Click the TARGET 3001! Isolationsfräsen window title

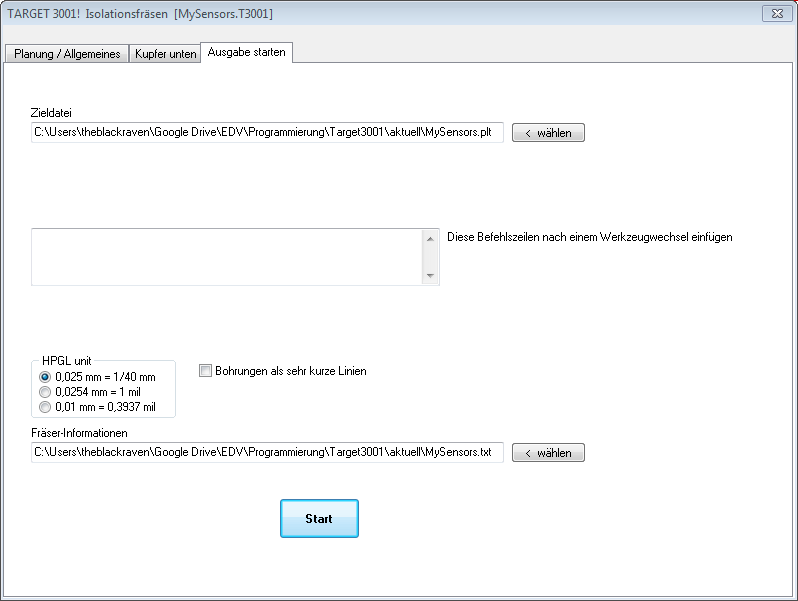140,14
